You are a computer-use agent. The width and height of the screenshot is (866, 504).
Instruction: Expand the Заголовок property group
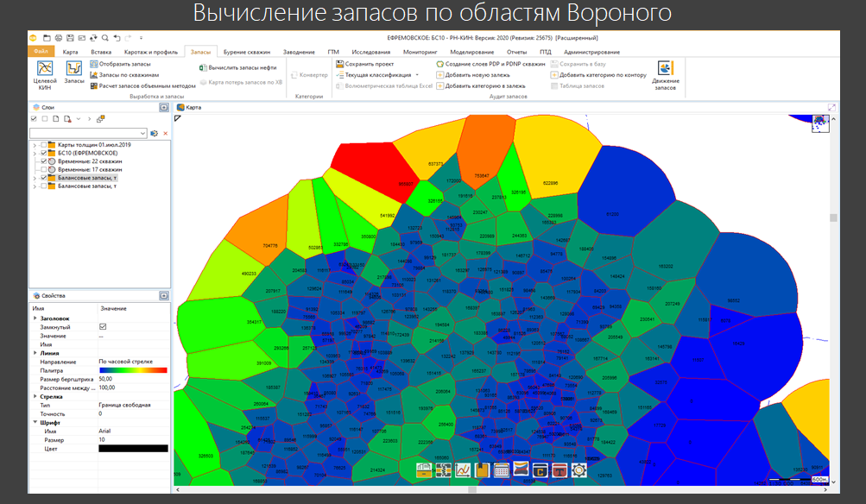[x=35, y=318]
